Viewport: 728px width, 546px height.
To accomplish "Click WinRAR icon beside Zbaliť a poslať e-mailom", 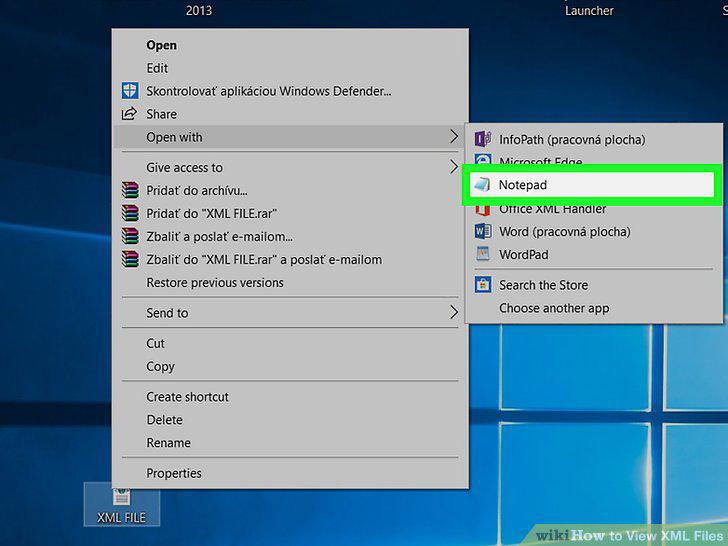I will 130,236.
